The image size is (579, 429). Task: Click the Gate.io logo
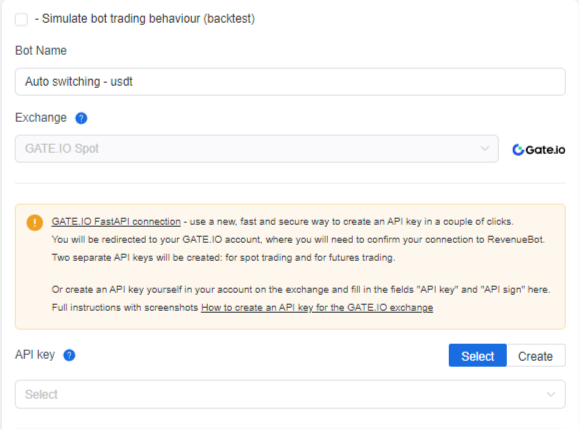click(x=539, y=150)
